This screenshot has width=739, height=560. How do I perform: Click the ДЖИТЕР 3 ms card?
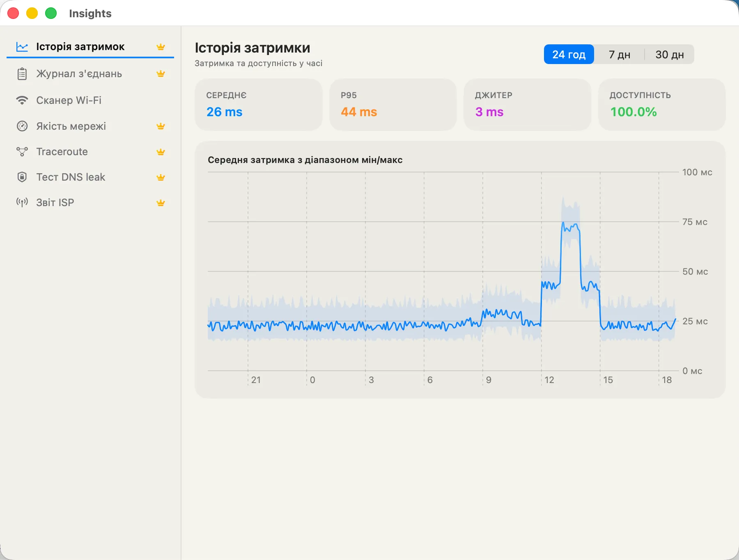click(528, 105)
